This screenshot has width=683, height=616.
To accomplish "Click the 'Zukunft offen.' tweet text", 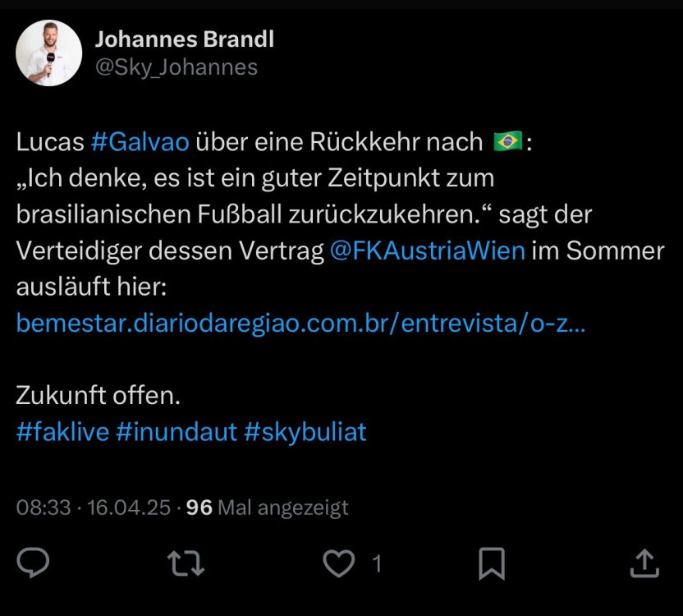I will point(98,395).
